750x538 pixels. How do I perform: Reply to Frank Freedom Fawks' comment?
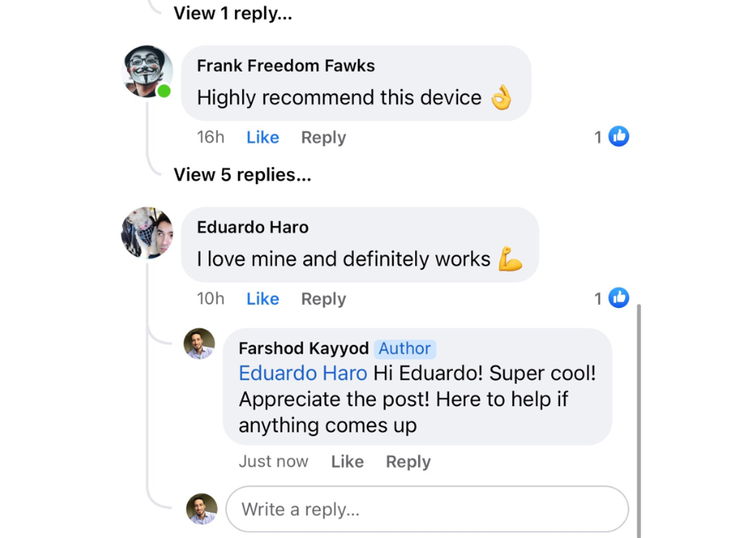point(323,137)
